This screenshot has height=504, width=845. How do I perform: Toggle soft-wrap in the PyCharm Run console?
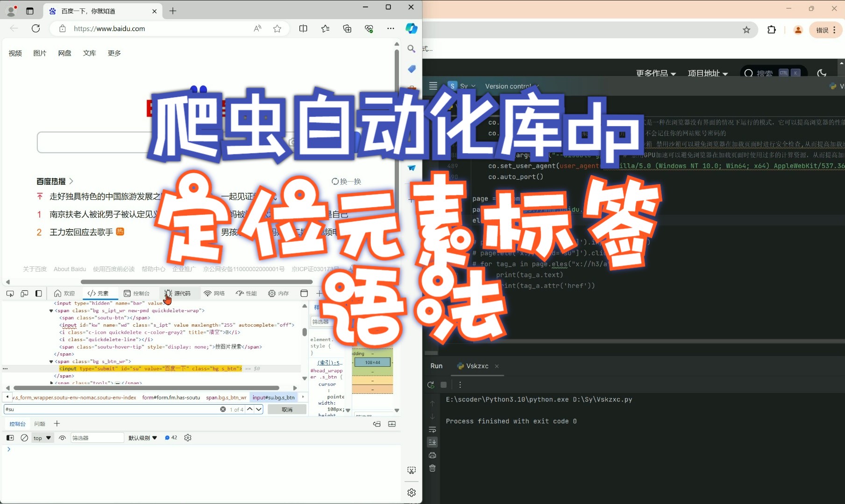click(432, 429)
